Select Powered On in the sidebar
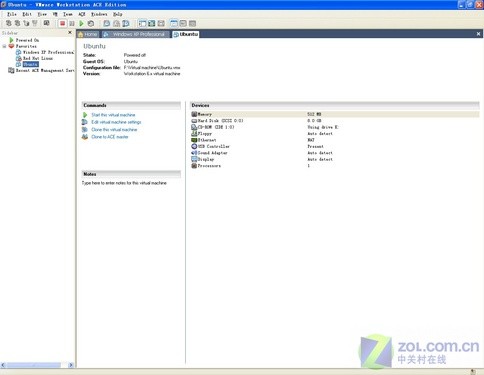Viewport: 484px width, 375px height. pos(27,40)
